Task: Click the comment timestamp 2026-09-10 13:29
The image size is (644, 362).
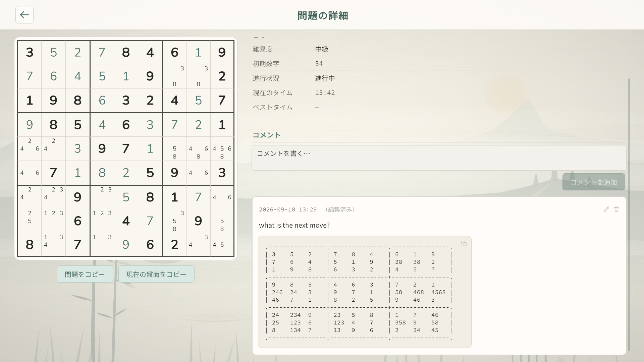Action: tap(288, 209)
